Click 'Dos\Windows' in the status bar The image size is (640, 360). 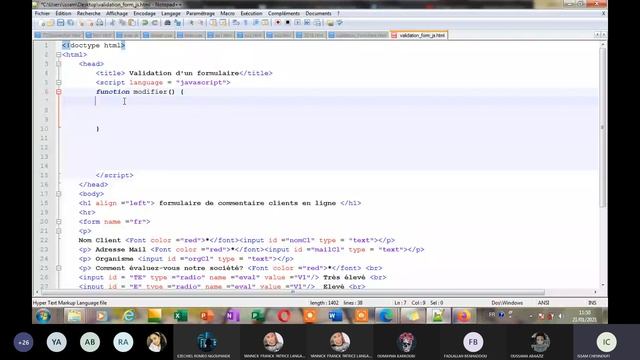click(x=507, y=303)
